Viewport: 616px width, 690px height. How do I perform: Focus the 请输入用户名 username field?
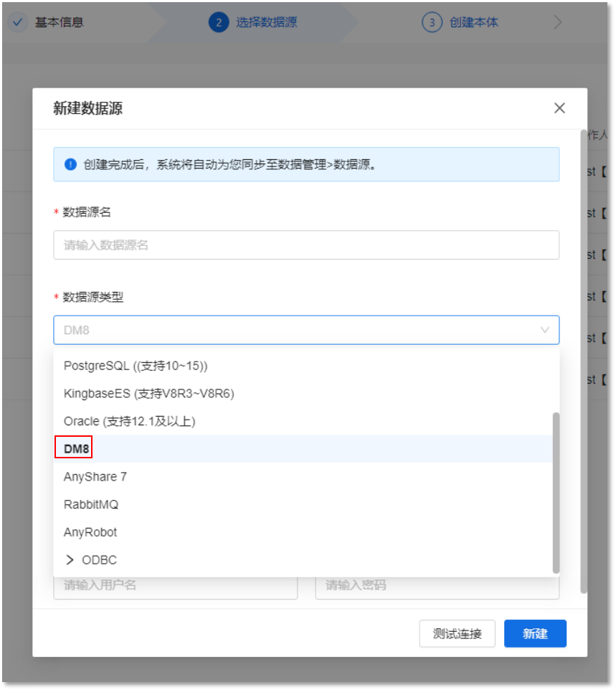176,586
